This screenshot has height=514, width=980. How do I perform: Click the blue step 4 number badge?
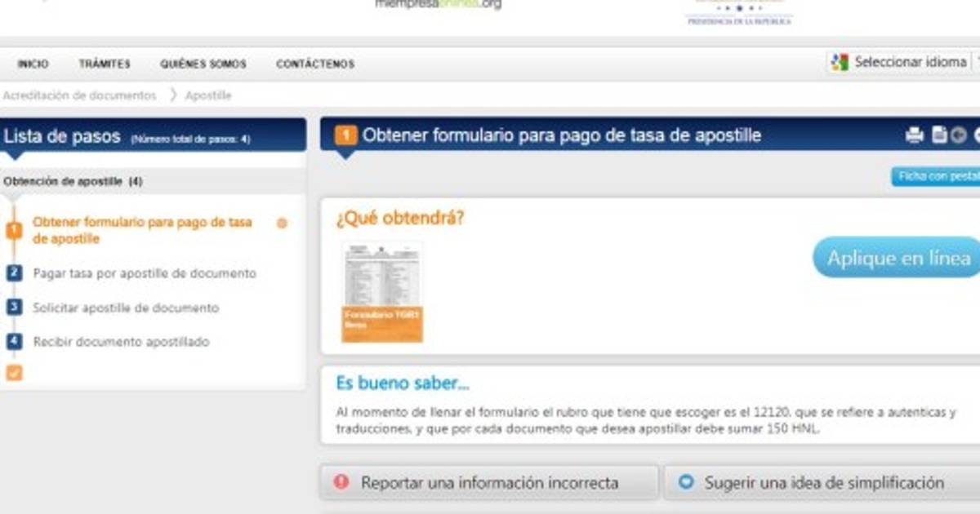[x=14, y=342]
